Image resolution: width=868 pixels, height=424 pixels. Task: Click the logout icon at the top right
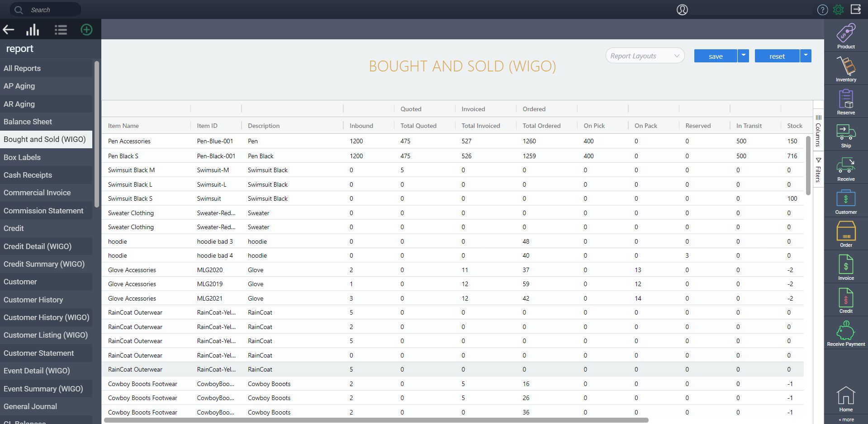pyautogui.click(x=856, y=9)
